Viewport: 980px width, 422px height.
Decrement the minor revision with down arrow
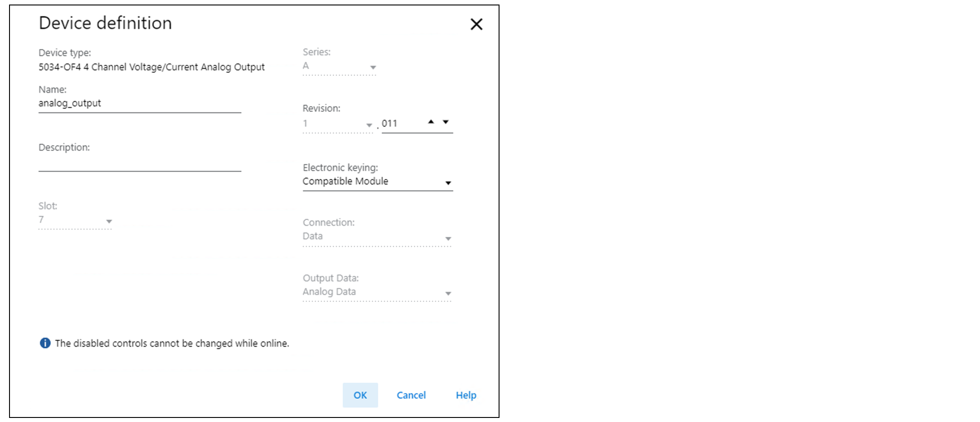pos(446,122)
